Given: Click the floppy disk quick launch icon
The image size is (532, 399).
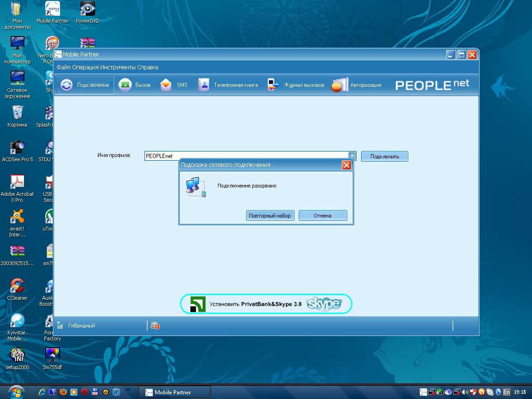Looking at the screenshot, I should 95,392.
